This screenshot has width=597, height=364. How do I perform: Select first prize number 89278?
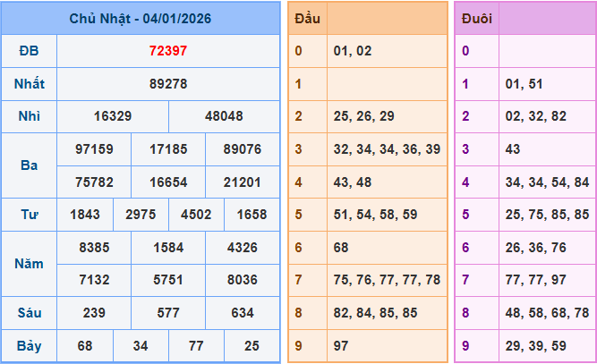point(167,84)
